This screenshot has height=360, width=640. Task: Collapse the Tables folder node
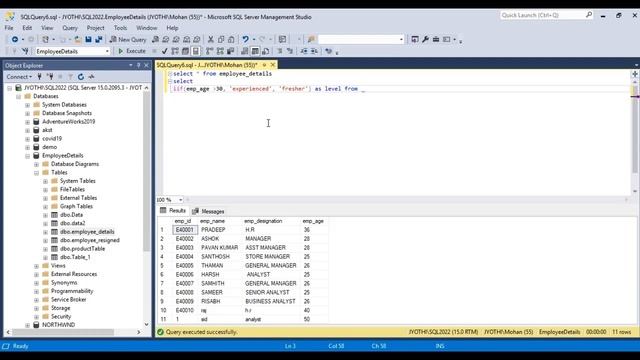point(36,173)
